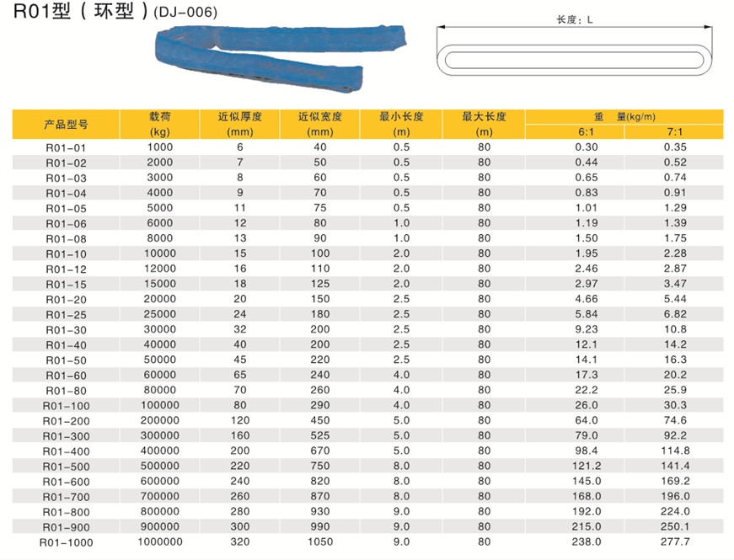
Task: Click the 近似厚度 (mm) column header
Action: (239, 124)
